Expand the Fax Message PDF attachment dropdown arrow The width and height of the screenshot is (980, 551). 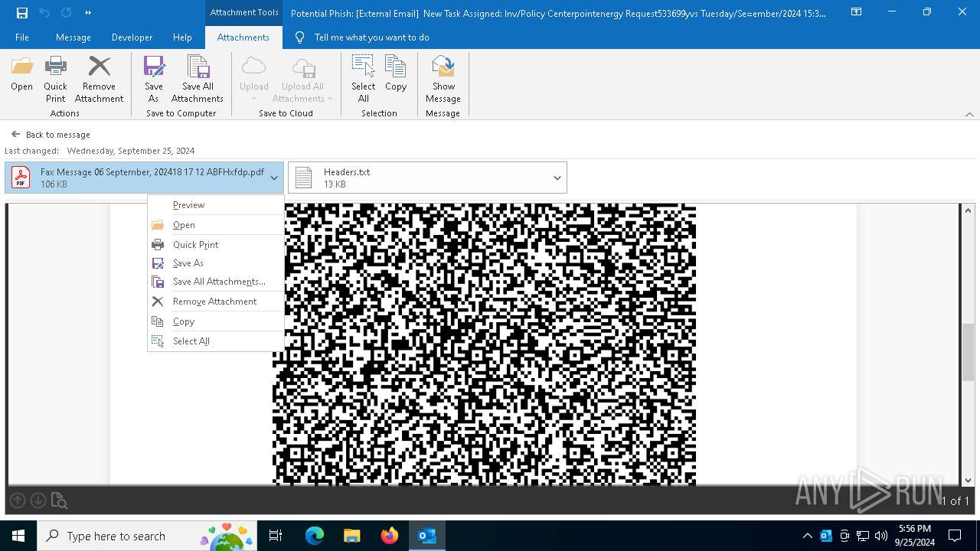(x=274, y=178)
